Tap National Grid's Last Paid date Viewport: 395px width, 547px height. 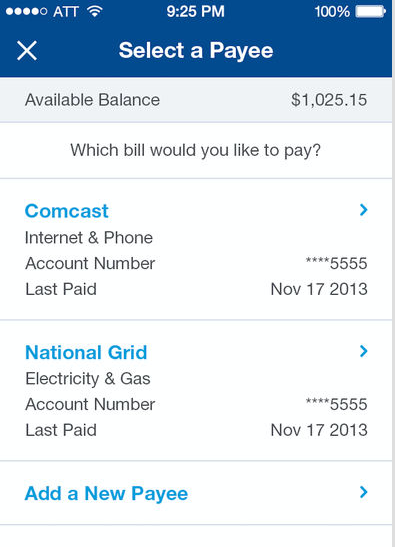[x=319, y=430]
